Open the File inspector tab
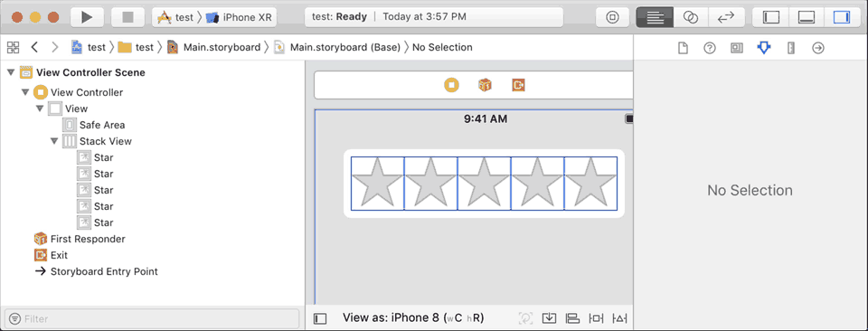The width and height of the screenshot is (868, 331). pyautogui.click(x=684, y=48)
